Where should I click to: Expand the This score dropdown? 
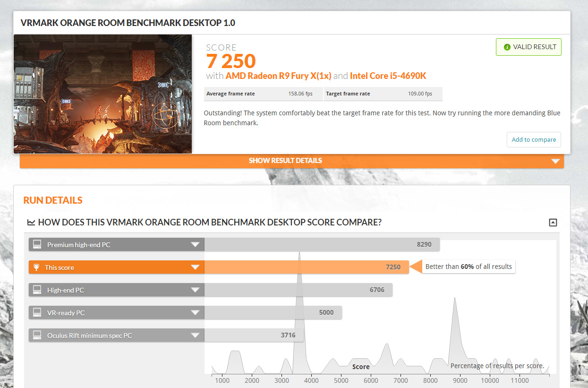click(195, 267)
